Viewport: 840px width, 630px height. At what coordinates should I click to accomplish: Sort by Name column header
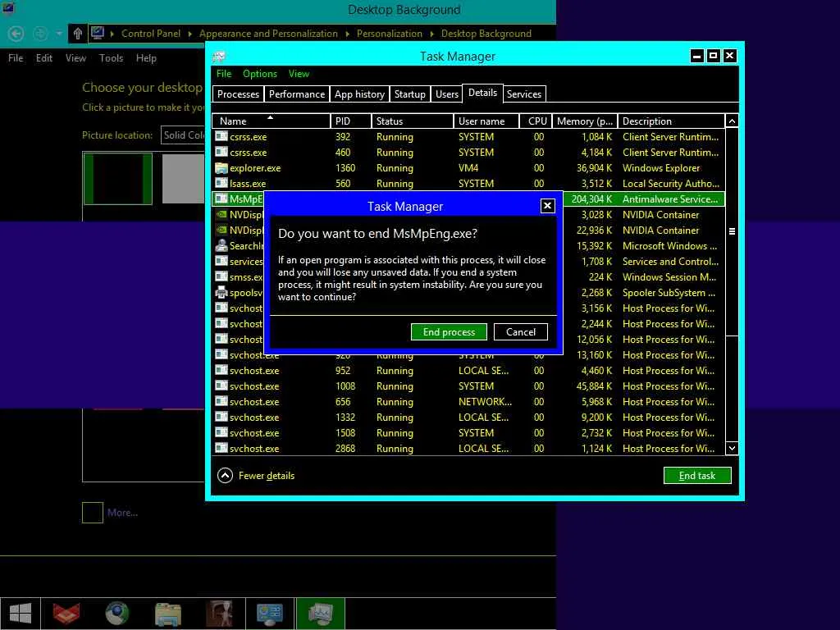point(271,121)
